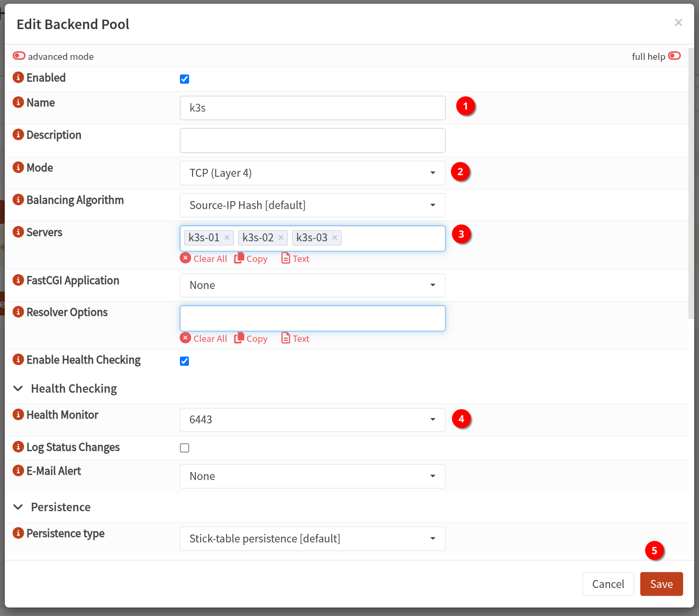Open the Persistence type dropdown
The height and width of the screenshot is (616, 699).
point(312,539)
